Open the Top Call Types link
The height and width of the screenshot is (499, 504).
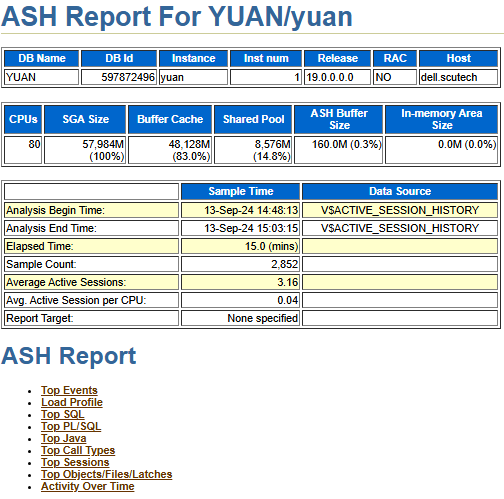click(x=78, y=450)
